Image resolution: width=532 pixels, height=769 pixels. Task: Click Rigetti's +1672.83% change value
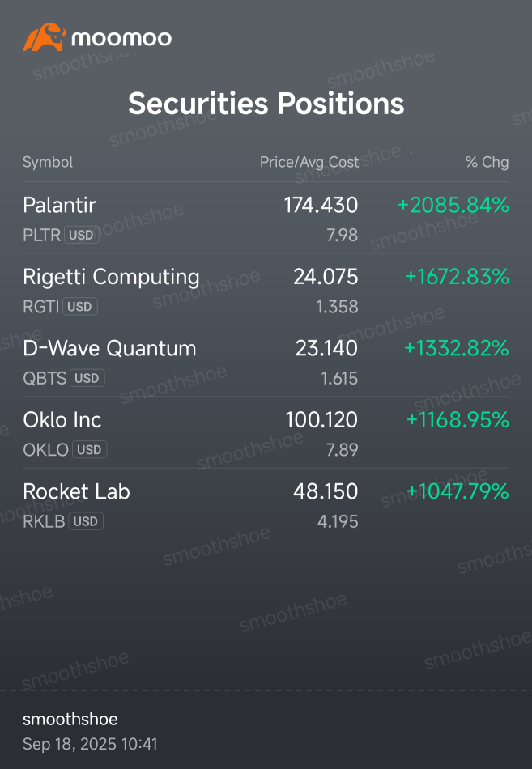[x=457, y=277]
